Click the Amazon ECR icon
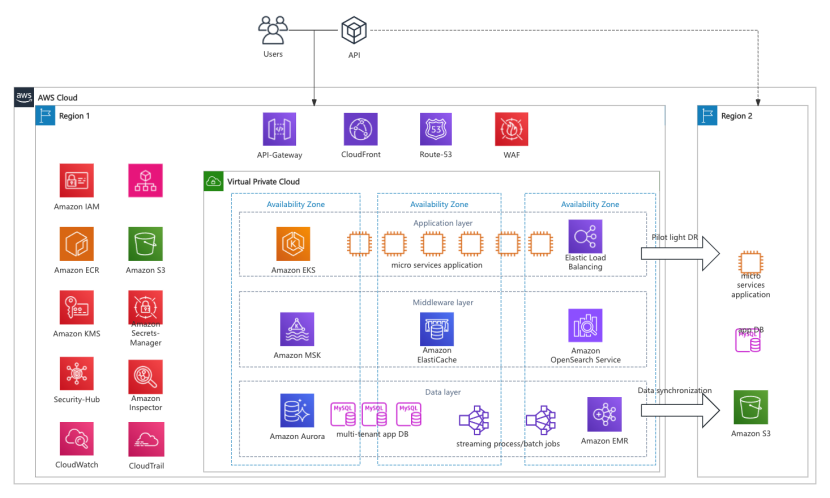Image resolution: width=830 pixels, height=498 pixels. tap(77, 244)
